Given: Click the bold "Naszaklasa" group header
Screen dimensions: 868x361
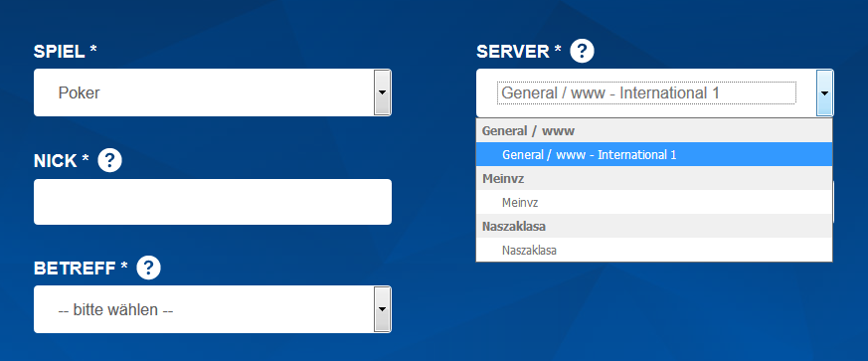Looking at the screenshot, I should pos(654,227).
